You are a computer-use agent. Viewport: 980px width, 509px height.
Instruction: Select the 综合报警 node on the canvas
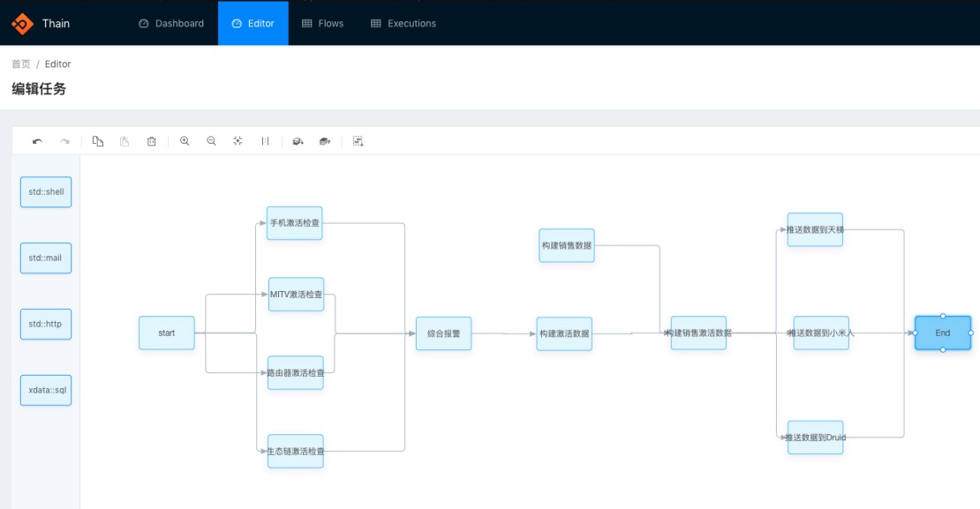point(443,333)
